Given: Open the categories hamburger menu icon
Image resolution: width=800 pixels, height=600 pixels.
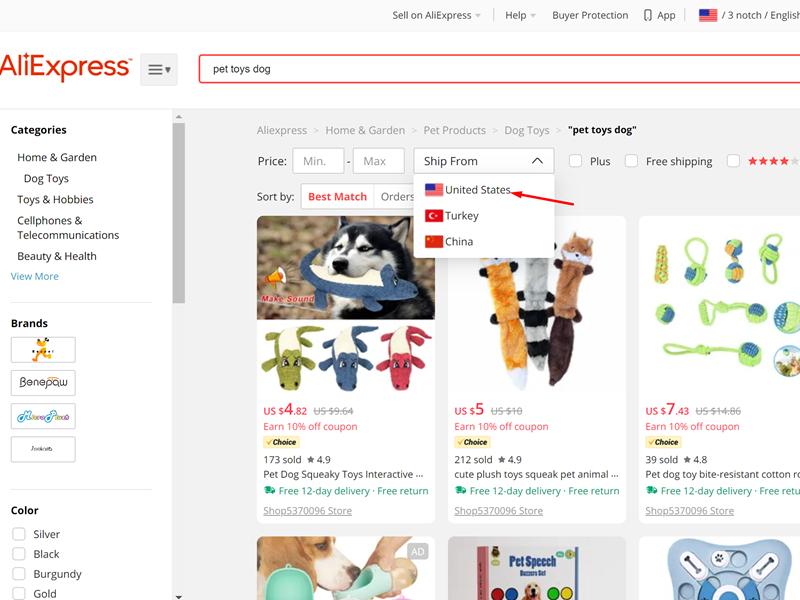Looking at the screenshot, I should (x=158, y=68).
